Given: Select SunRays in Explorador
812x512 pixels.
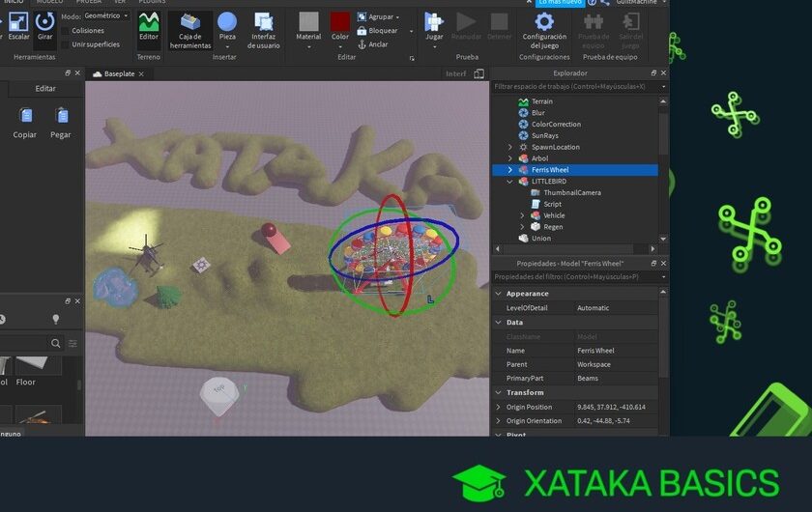Looking at the screenshot, I should coord(545,135).
